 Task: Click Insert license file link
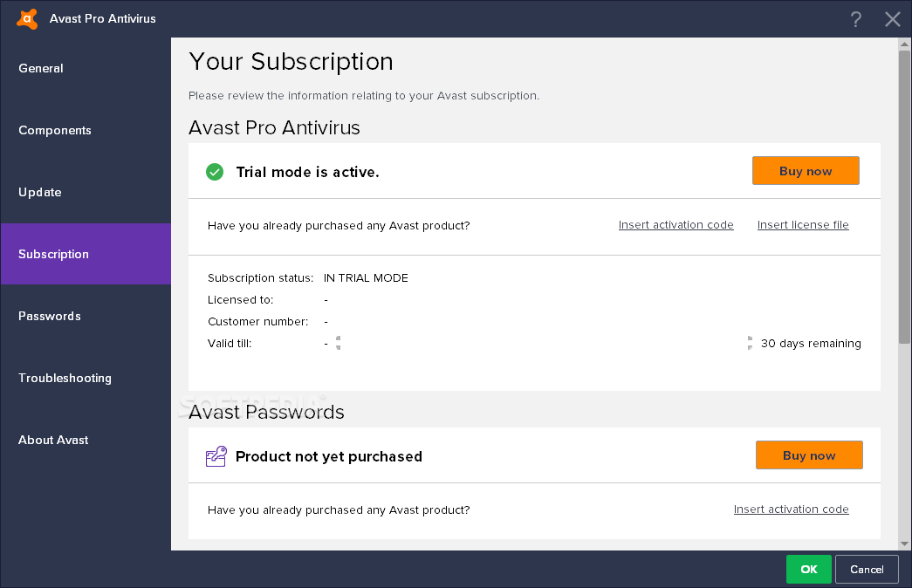tap(803, 225)
